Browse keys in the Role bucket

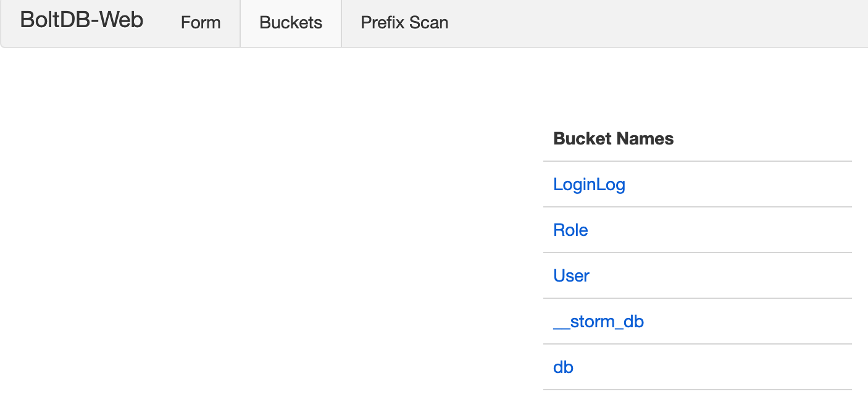[x=570, y=230]
